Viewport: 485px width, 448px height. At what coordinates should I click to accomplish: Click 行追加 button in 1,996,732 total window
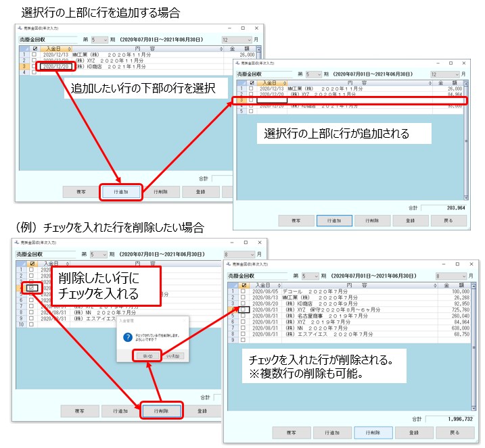click(x=332, y=433)
